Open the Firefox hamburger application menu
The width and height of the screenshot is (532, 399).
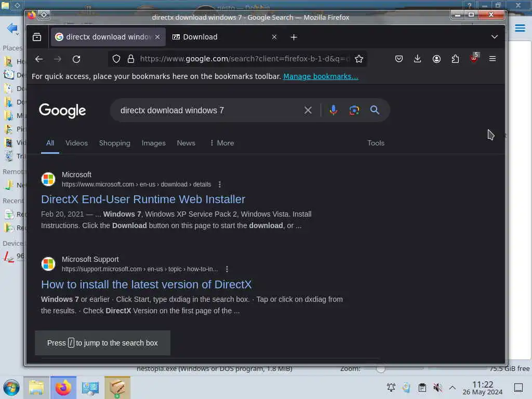[493, 59]
